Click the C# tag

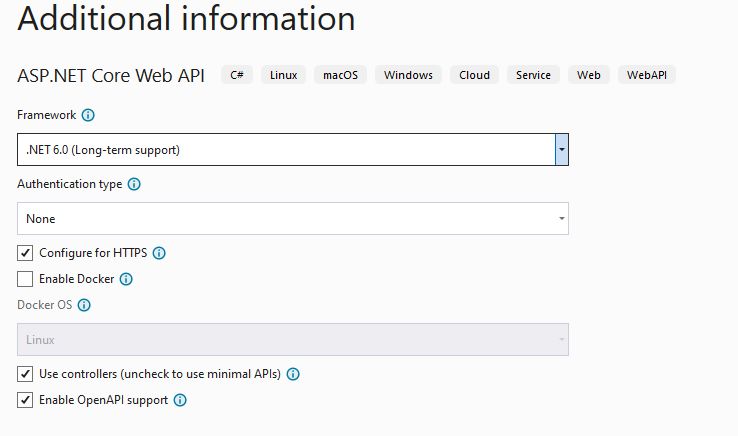[x=237, y=75]
